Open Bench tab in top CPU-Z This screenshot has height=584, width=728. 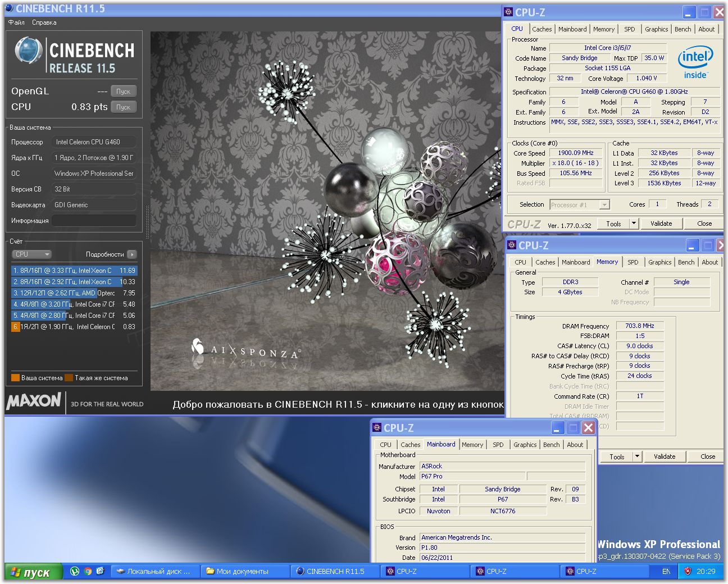pyautogui.click(x=683, y=29)
